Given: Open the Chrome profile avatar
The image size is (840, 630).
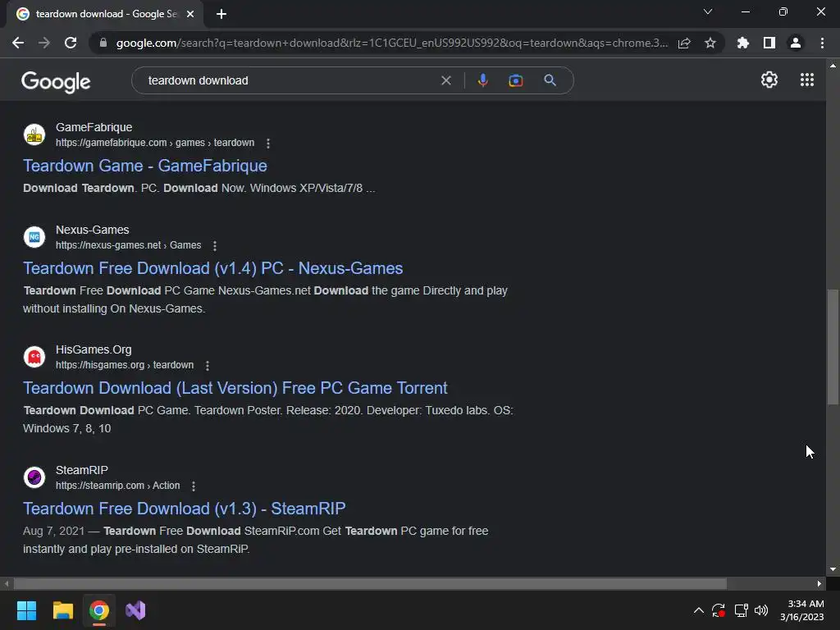Looking at the screenshot, I should coord(796,43).
